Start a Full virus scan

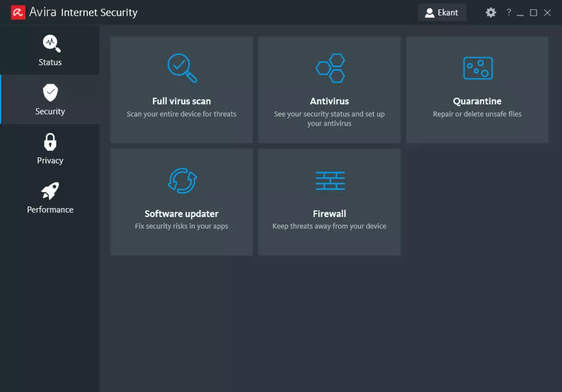click(181, 89)
